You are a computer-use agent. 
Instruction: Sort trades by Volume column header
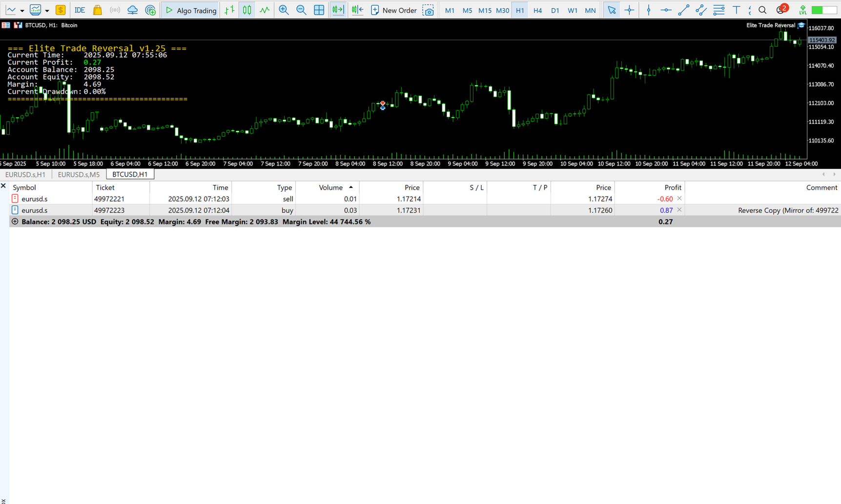point(328,187)
